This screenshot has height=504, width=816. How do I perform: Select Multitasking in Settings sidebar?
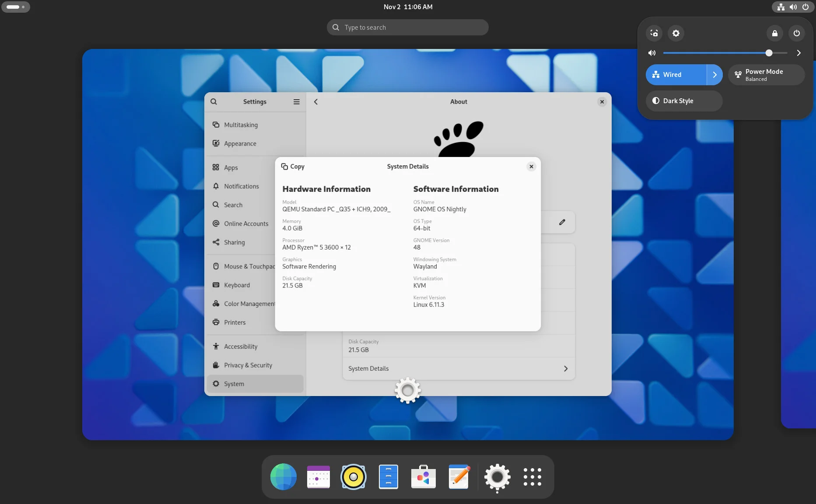[241, 125]
